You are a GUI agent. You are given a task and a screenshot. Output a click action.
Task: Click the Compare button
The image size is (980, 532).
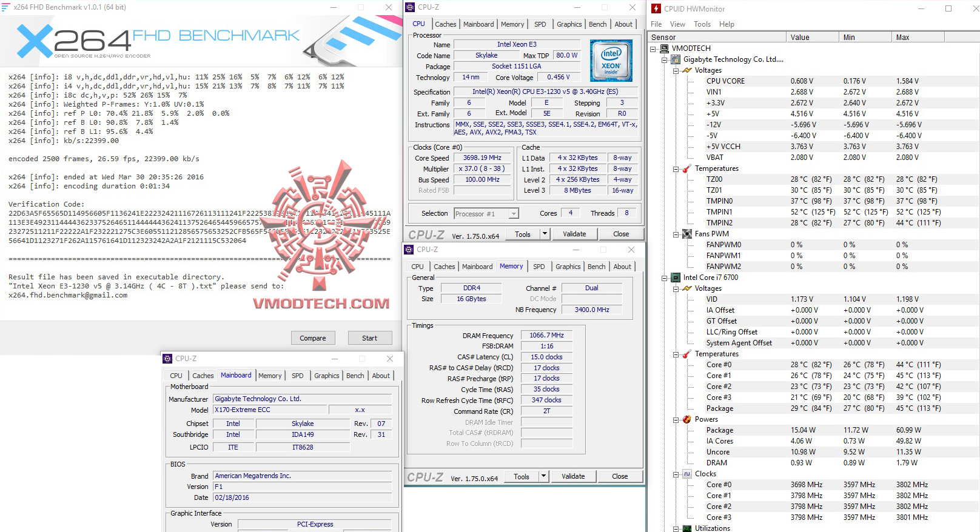coord(313,338)
